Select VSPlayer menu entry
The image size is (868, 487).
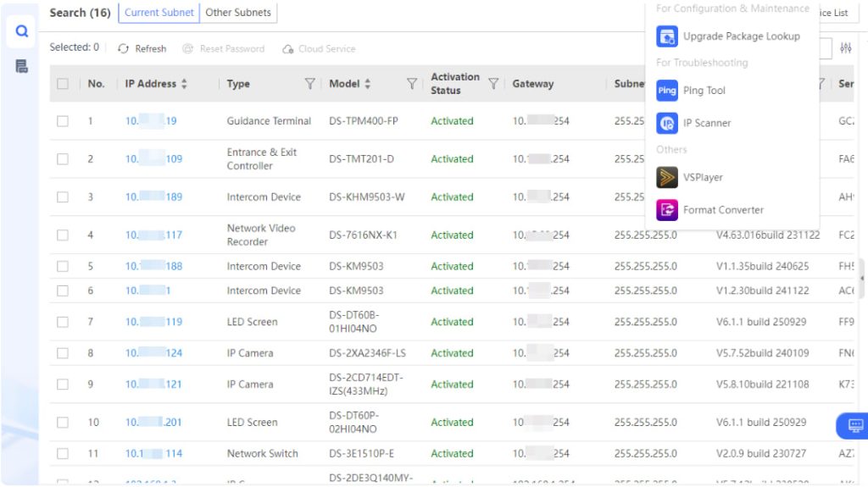(x=703, y=178)
